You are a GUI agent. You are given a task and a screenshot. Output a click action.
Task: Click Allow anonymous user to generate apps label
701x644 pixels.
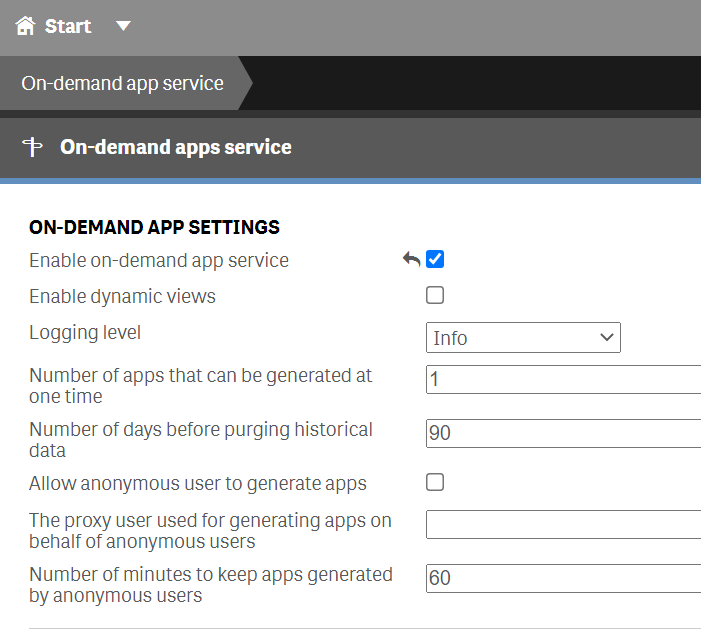pyautogui.click(x=198, y=484)
